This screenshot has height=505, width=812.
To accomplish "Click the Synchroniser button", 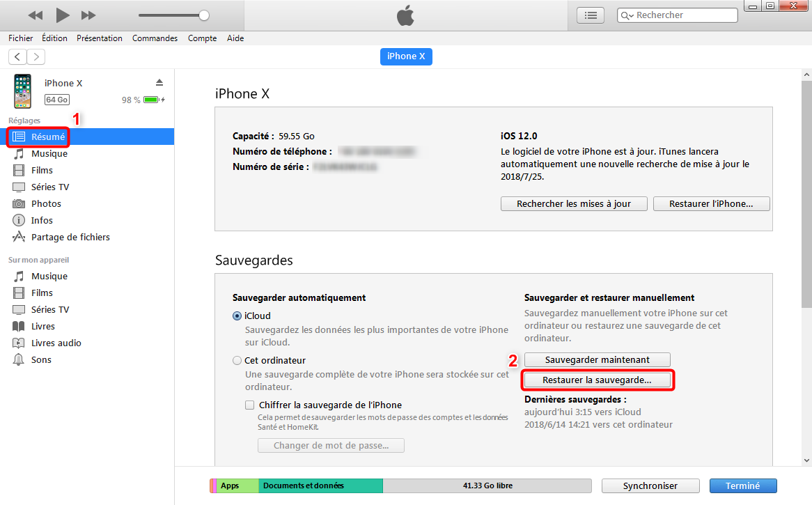I will click(x=650, y=485).
